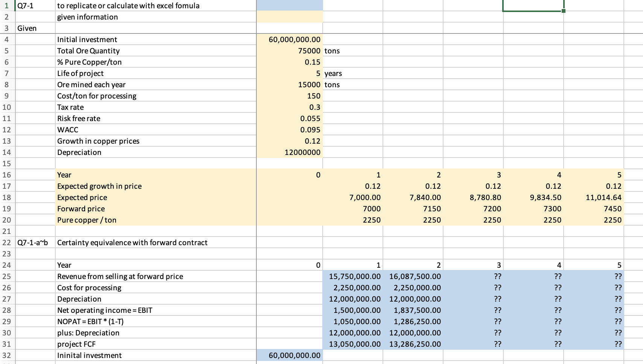Click the "WACC" label
This screenshot has height=364, width=643.
68,130
